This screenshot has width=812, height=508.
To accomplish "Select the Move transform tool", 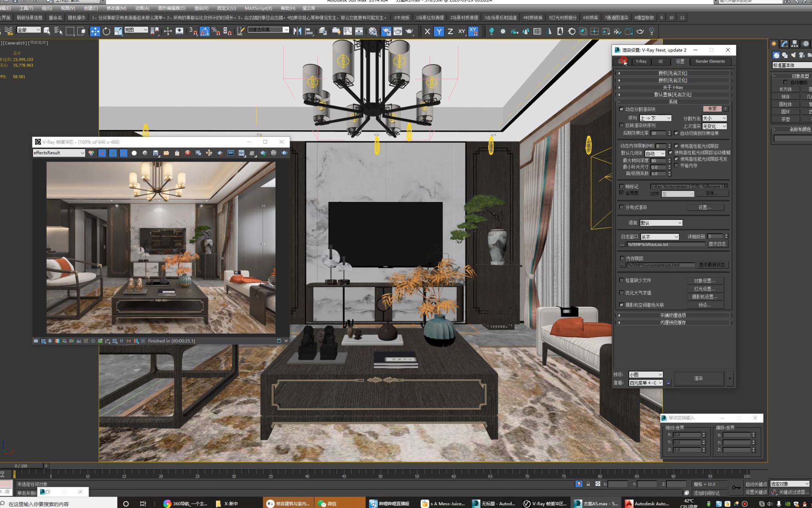I will pos(95,31).
